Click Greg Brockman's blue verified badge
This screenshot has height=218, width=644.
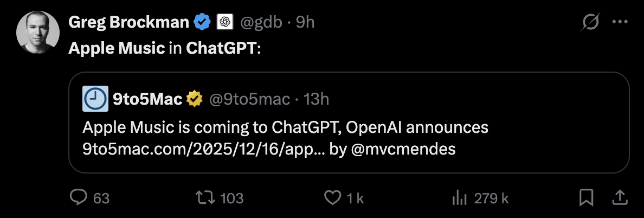[x=203, y=22]
